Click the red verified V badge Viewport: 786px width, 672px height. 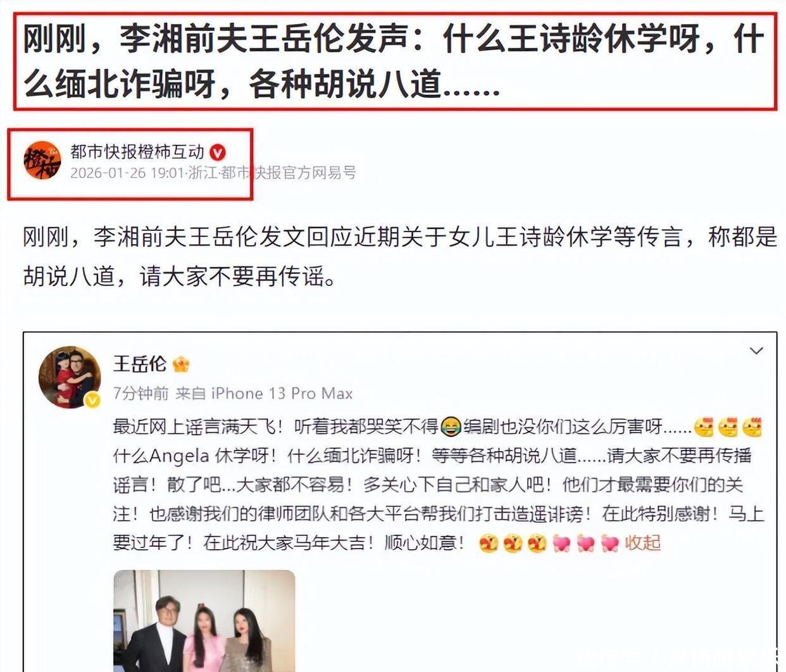(x=218, y=152)
